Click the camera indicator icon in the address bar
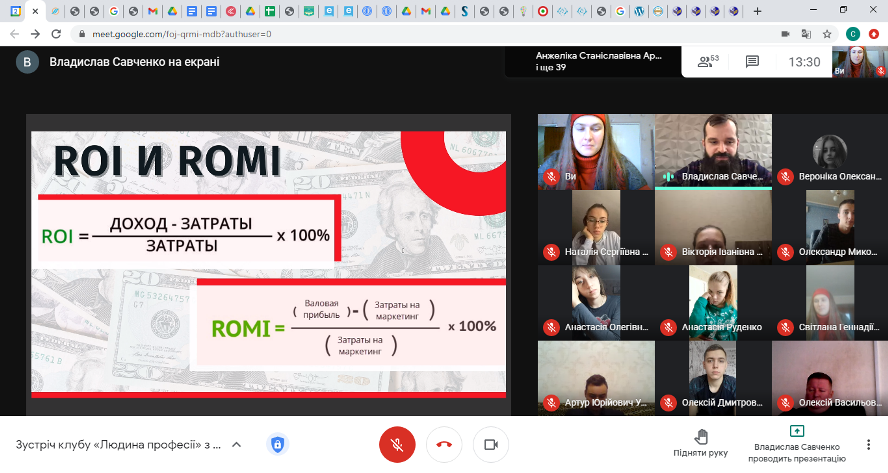The width and height of the screenshot is (888, 473). [785, 33]
